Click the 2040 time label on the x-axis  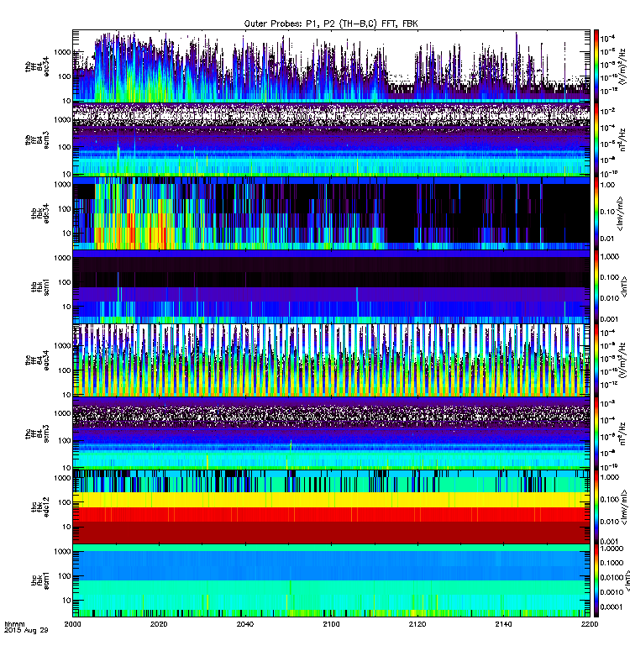tap(244, 624)
